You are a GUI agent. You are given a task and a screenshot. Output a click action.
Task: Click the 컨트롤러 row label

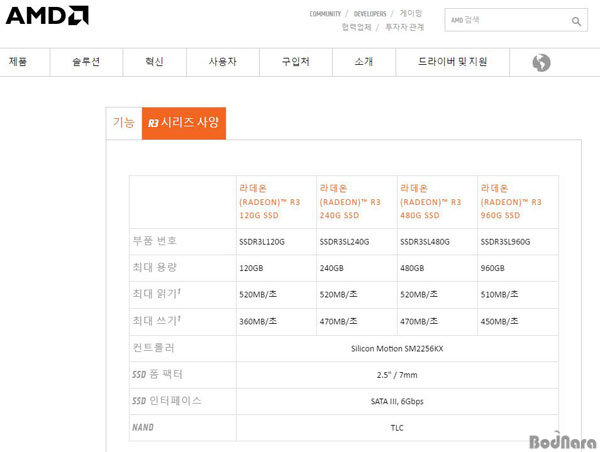point(153,348)
